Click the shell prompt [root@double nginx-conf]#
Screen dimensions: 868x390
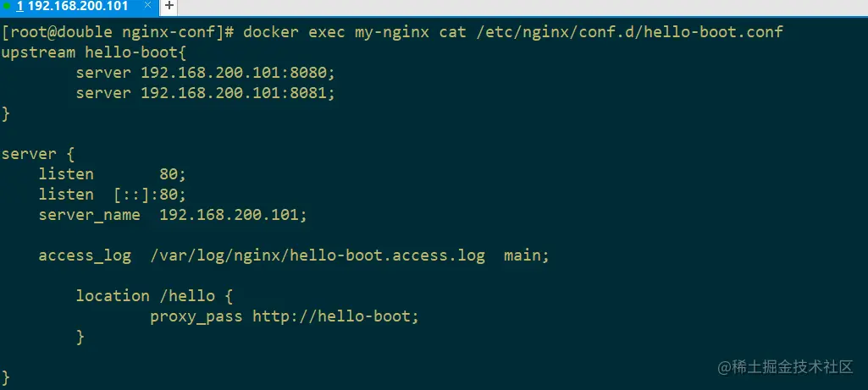pyautogui.click(x=118, y=32)
